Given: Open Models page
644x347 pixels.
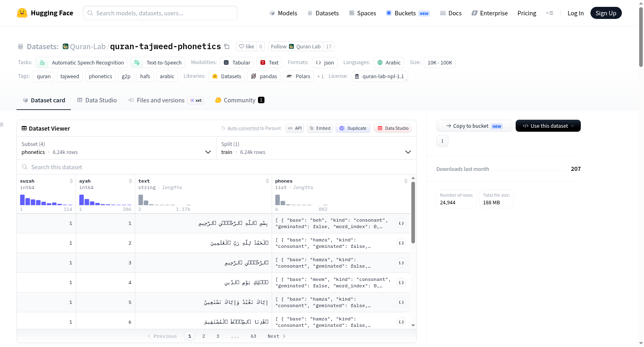Looking at the screenshot, I should click(x=283, y=13).
